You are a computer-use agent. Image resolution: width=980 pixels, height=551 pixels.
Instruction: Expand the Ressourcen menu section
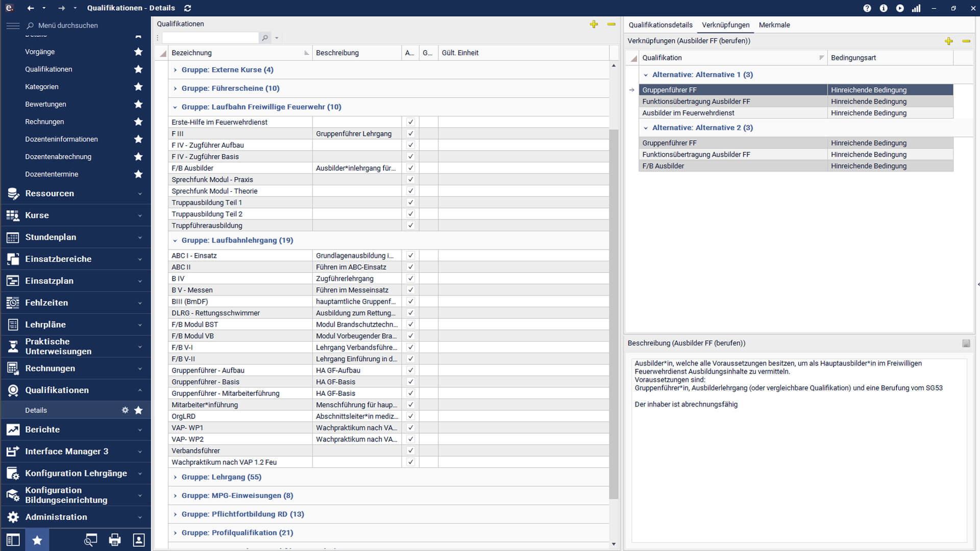coord(76,193)
